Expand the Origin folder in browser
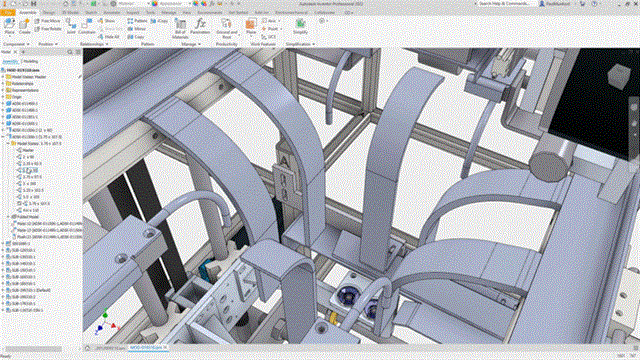 coord(3,97)
